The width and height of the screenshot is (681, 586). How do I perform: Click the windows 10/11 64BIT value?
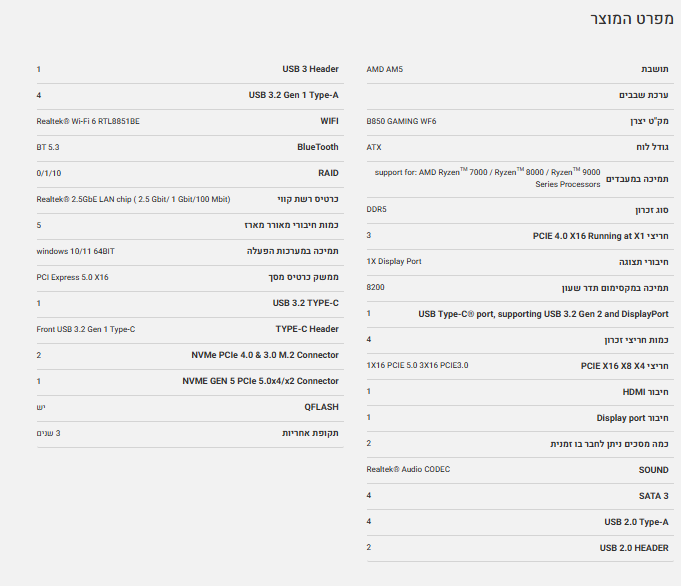tap(75, 251)
